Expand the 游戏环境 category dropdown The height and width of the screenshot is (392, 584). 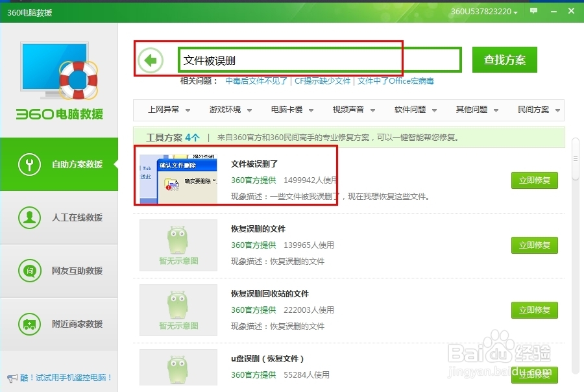[230, 110]
